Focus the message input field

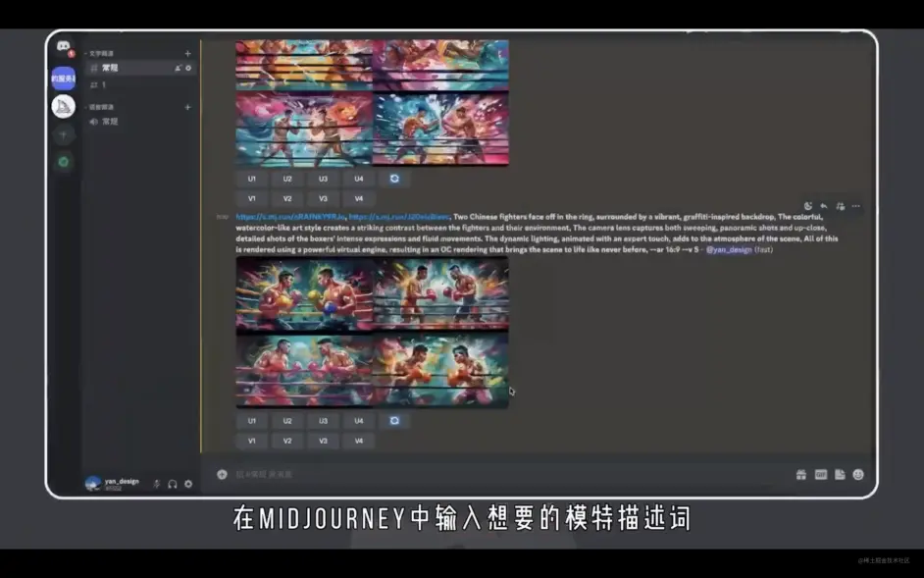tap(507, 474)
